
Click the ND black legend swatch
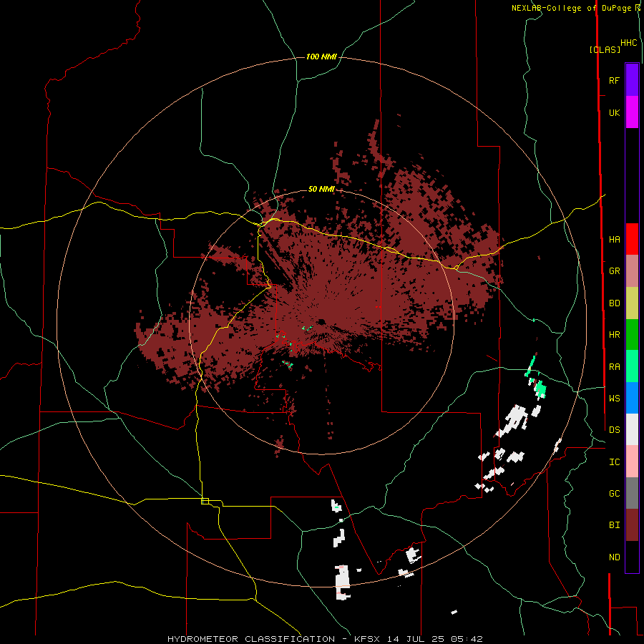coord(632,557)
